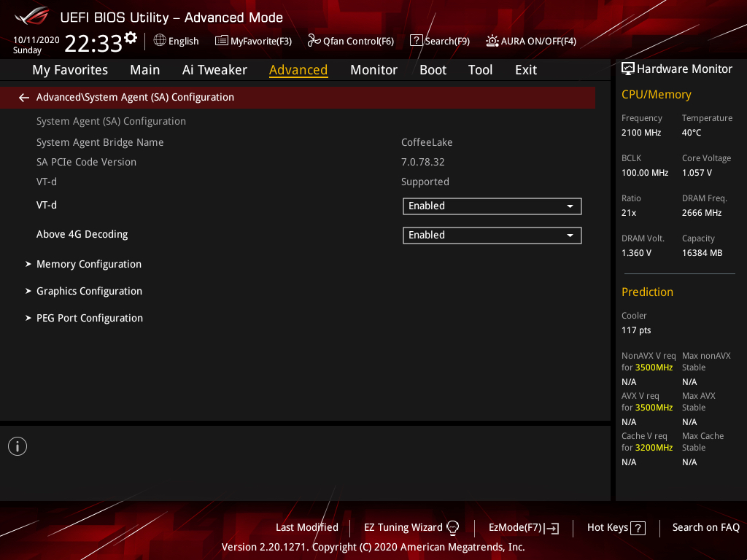
Task: Click the Frequency 2100 MHz value
Action: (x=641, y=133)
